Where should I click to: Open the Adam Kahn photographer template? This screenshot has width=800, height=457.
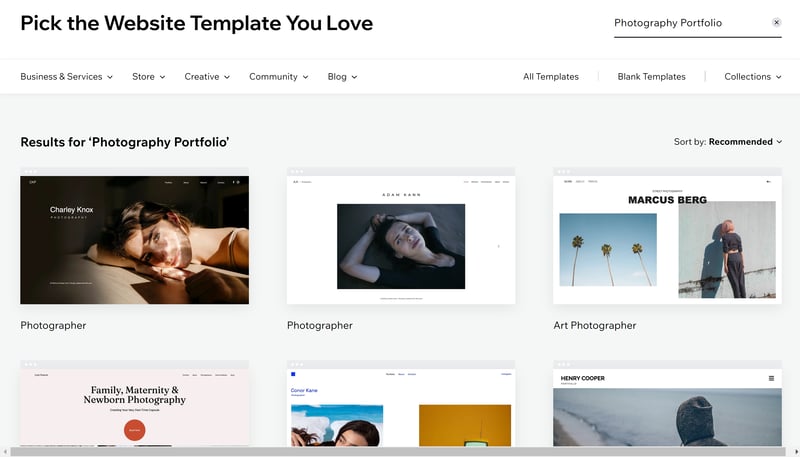click(x=401, y=236)
